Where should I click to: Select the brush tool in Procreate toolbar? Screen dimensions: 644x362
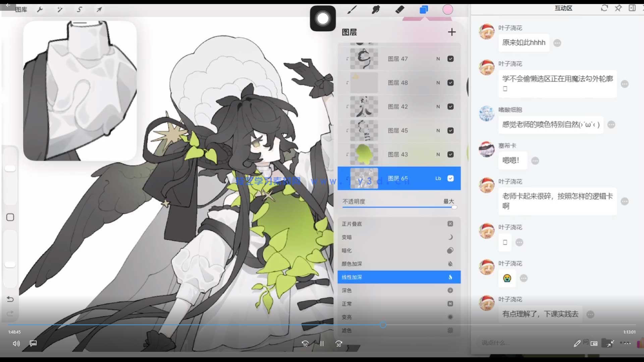click(x=352, y=10)
